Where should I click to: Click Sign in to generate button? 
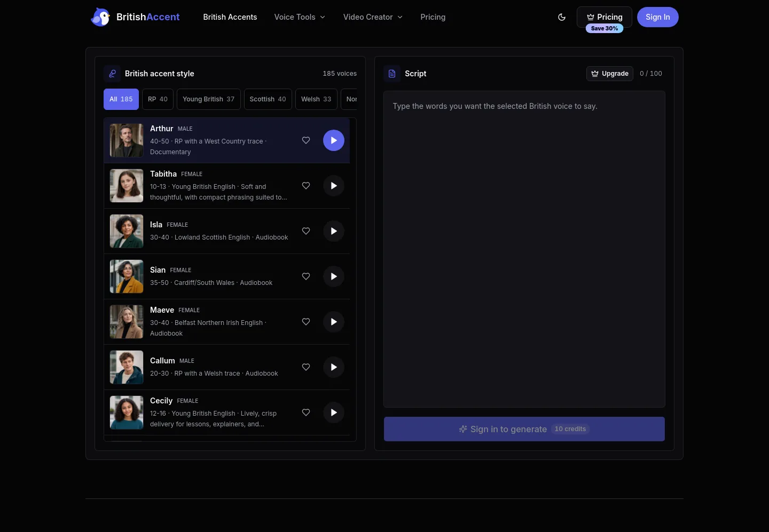click(524, 429)
